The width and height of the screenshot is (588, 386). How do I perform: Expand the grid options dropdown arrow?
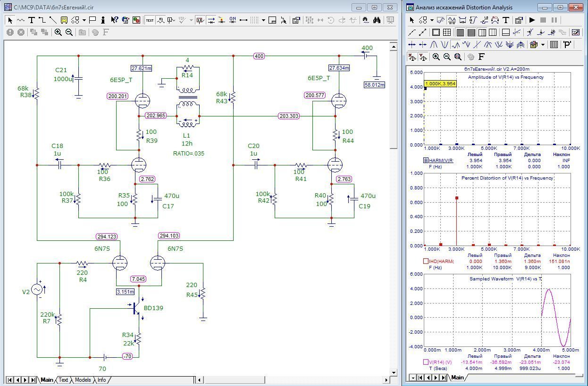click(263, 20)
